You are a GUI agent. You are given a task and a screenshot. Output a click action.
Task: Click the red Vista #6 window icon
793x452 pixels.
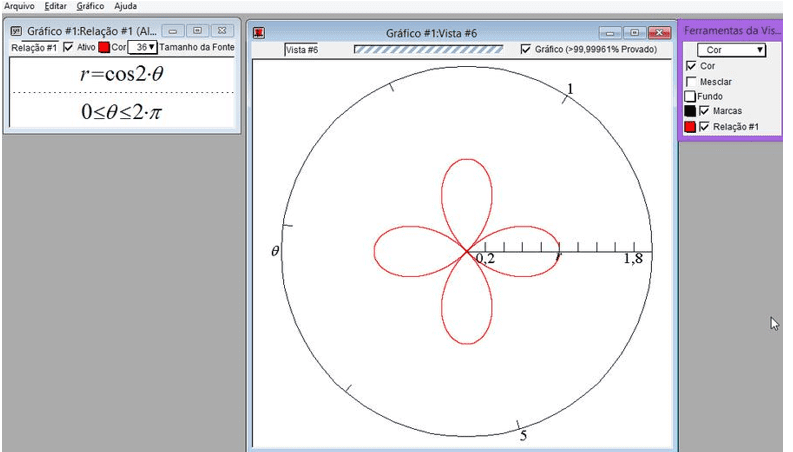(259, 33)
